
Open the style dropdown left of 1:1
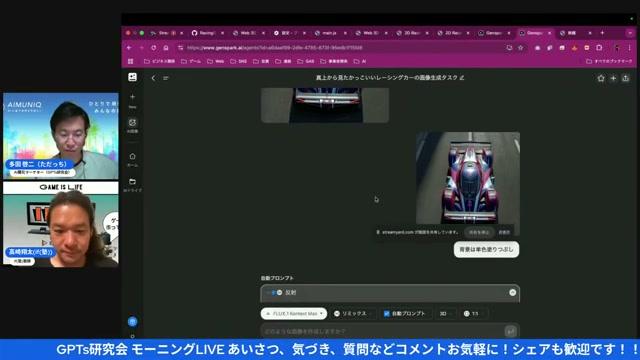click(x=445, y=313)
